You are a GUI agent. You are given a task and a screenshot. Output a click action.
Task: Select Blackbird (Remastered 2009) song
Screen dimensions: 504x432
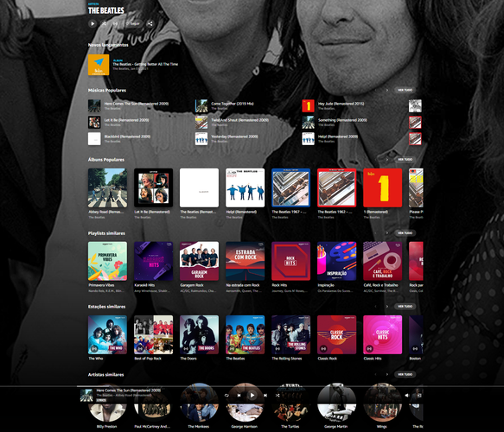127,137
